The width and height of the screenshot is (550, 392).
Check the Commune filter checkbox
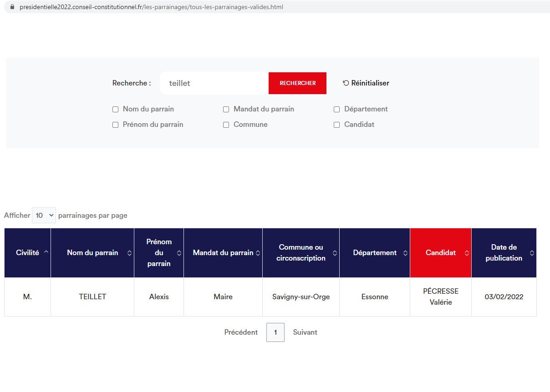(x=226, y=125)
